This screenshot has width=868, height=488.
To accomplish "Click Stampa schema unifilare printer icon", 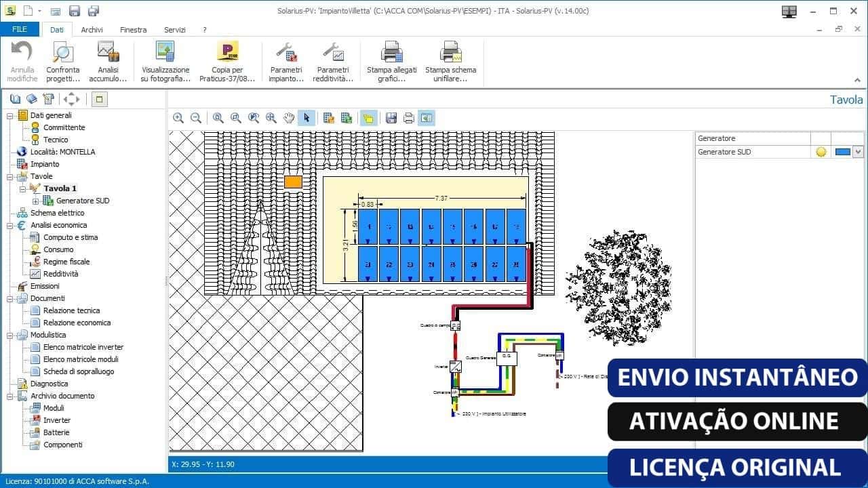I will coord(451,52).
